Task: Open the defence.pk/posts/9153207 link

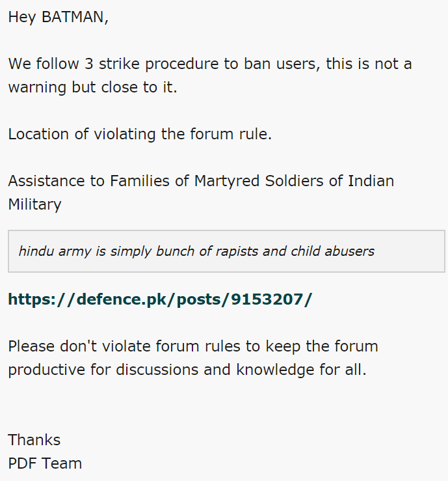Action: pyautogui.click(x=160, y=299)
